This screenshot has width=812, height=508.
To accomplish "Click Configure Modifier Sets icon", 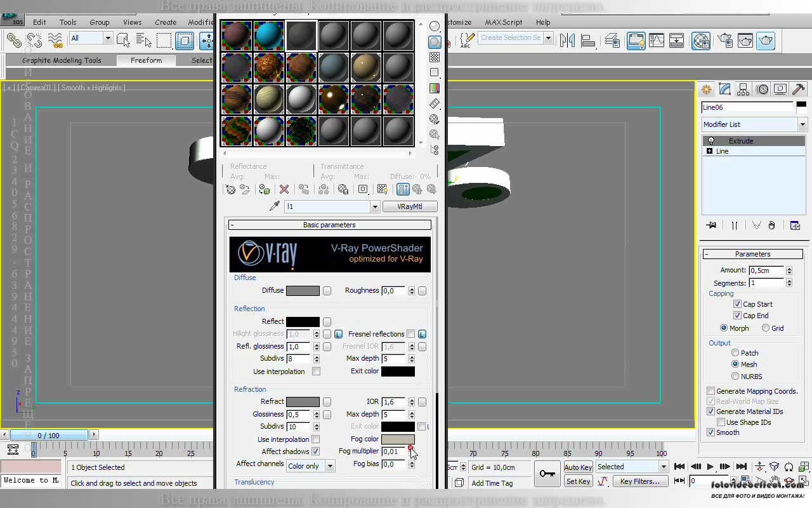I will coord(795,225).
